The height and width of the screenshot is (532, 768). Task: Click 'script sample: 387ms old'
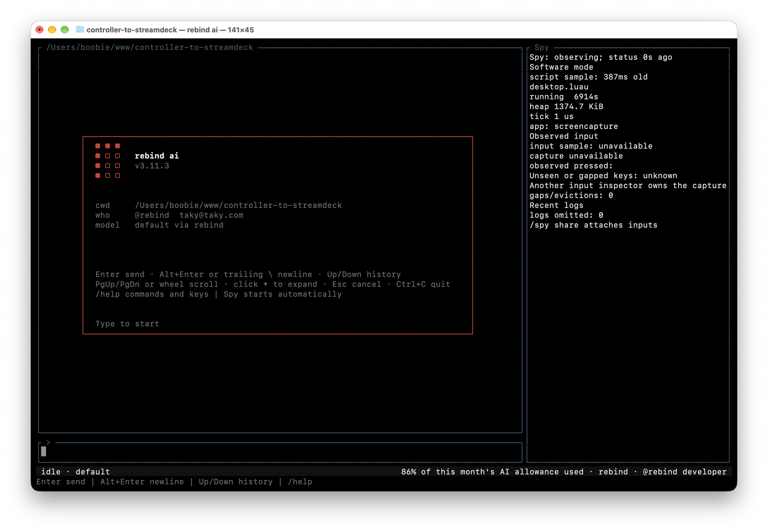click(x=588, y=77)
